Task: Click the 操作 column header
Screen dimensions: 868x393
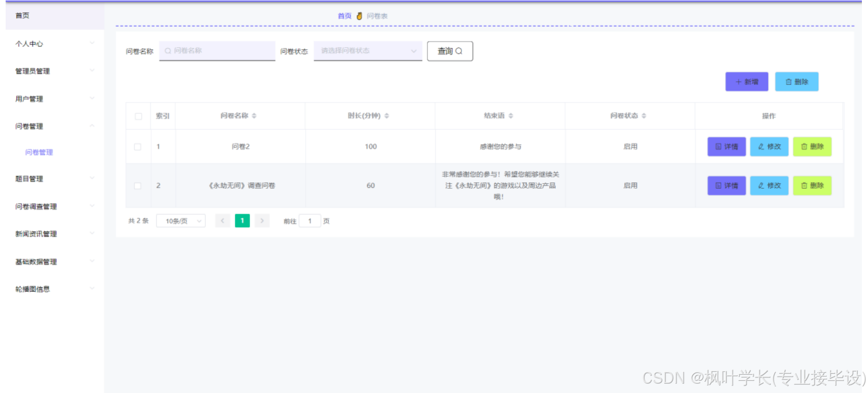Action: point(769,116)
